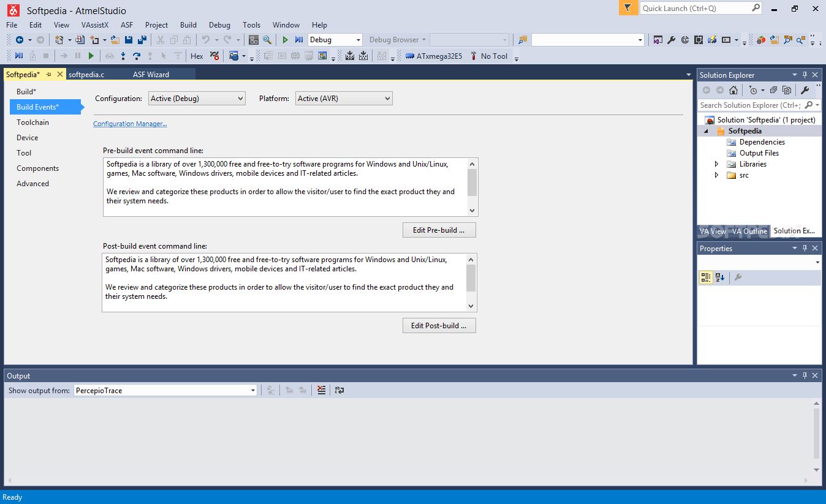Viewport: 826px width, 504px height.
Task: Open file with the yellow folder icon
Action: click(x=115, y=40)
